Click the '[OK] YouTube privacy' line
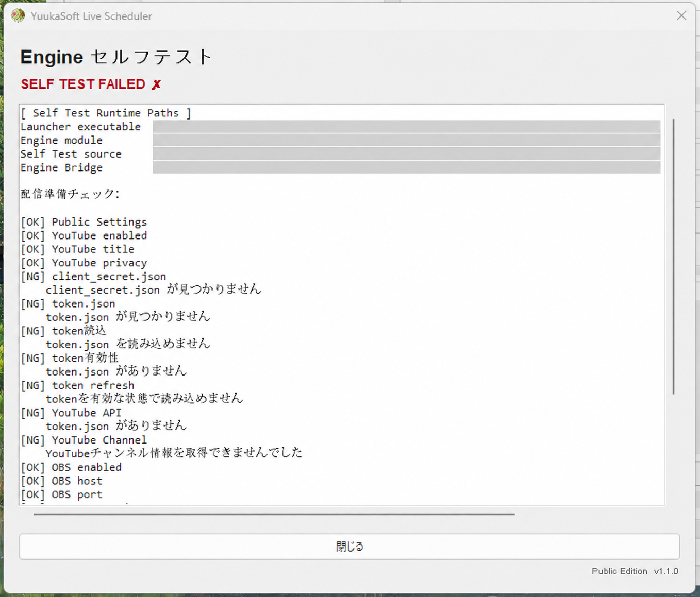This screenshot has height=597, width=700. tap(84, 263)
